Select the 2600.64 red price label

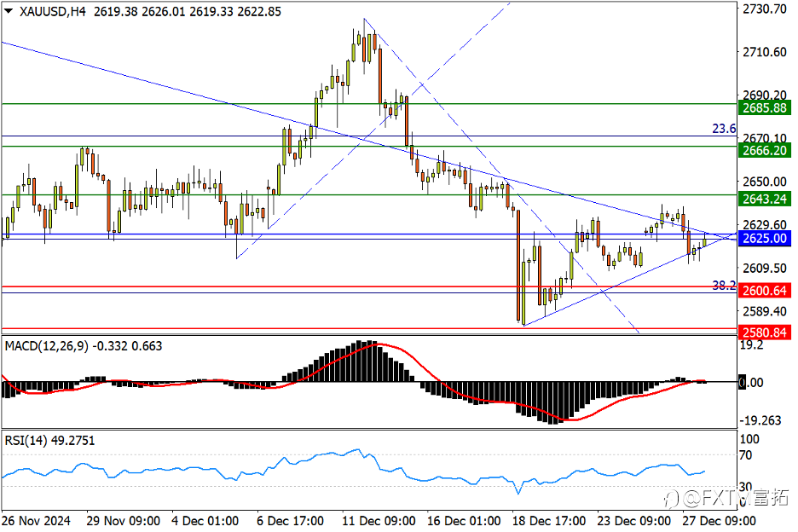point(765,290)
